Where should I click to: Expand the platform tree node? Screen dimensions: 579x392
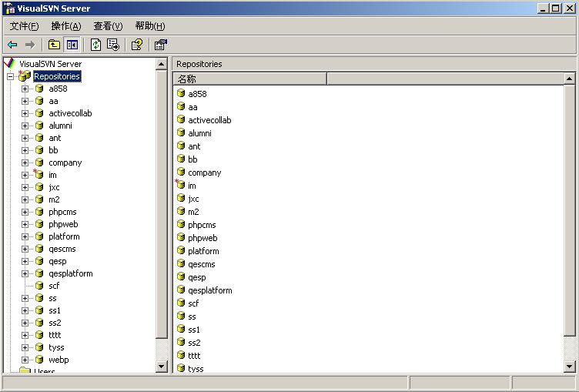point(25,236)
